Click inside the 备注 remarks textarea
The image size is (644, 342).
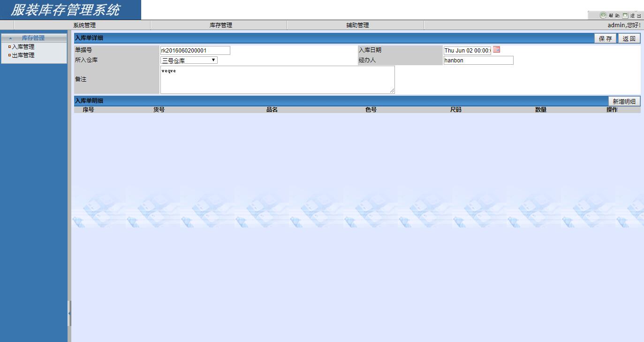click(277, 80)
